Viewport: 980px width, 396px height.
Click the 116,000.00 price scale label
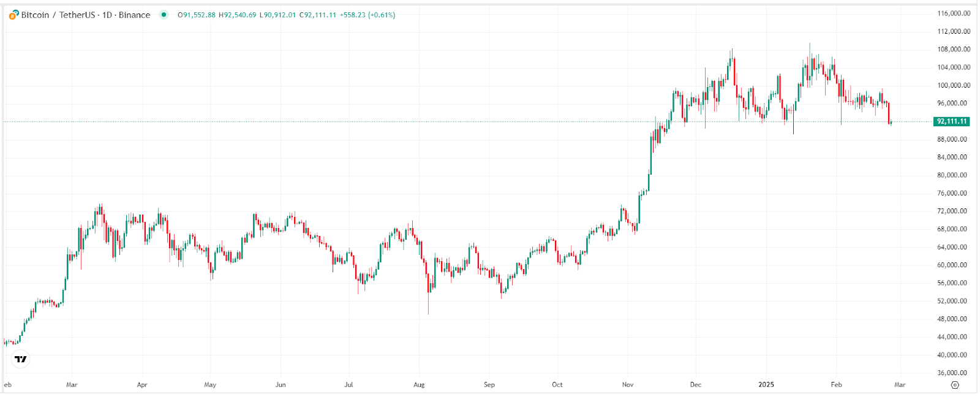(954, 13)
